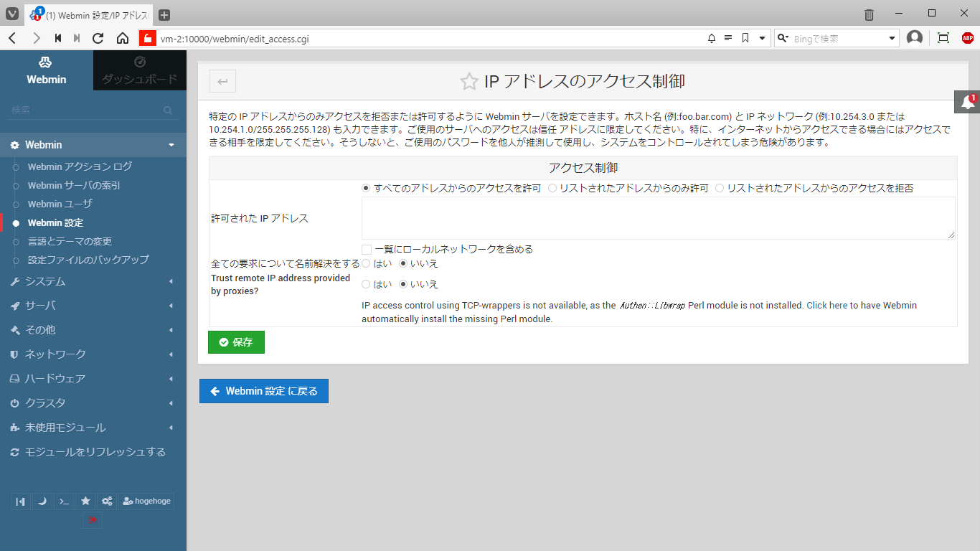The image size is (980, 551).
Task: Open favorites star in sidebar
Action: point(85,501)
